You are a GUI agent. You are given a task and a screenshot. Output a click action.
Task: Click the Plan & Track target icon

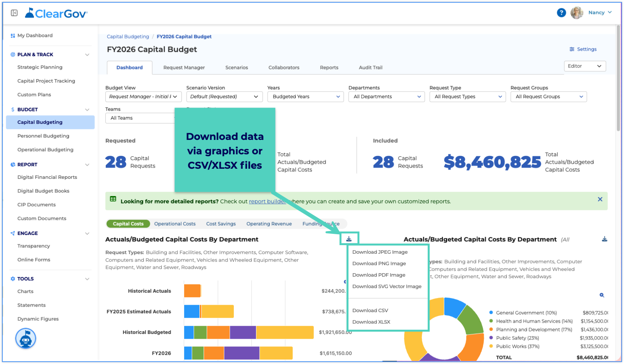click(x=13, y=55)
